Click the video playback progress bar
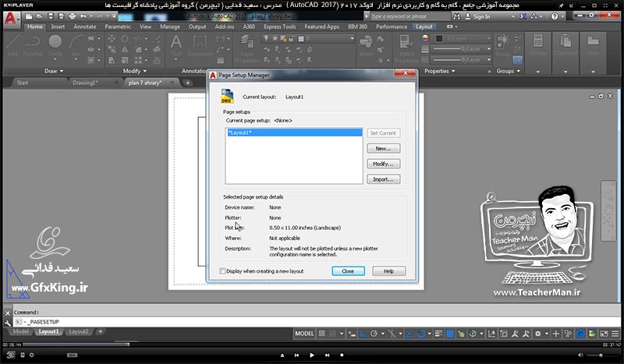 [312, 345]
